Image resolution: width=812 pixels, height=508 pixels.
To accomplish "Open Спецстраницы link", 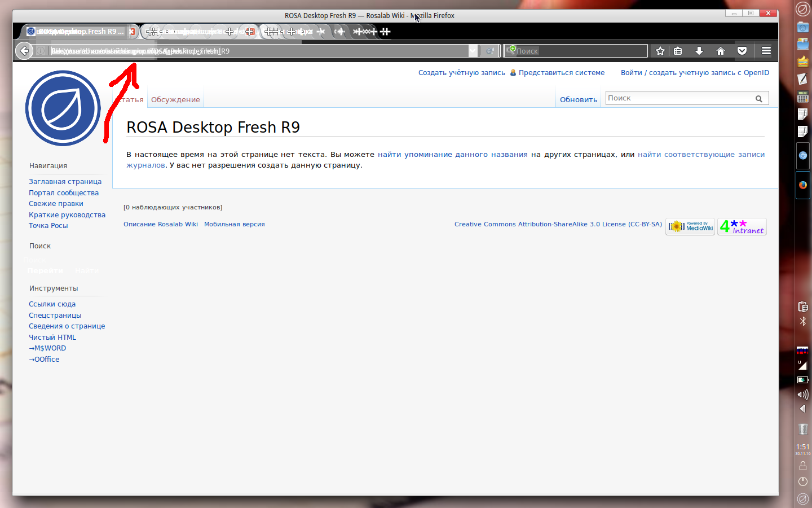I will (55, 316).
